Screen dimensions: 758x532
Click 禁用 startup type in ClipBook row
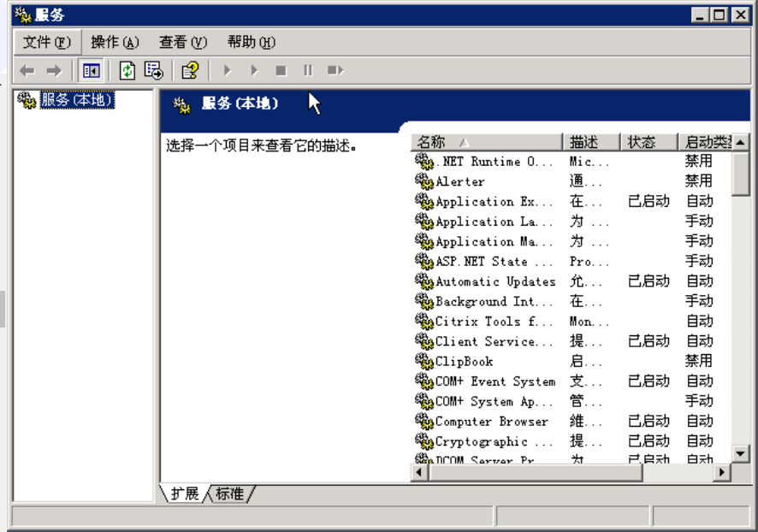pos(698,361)
